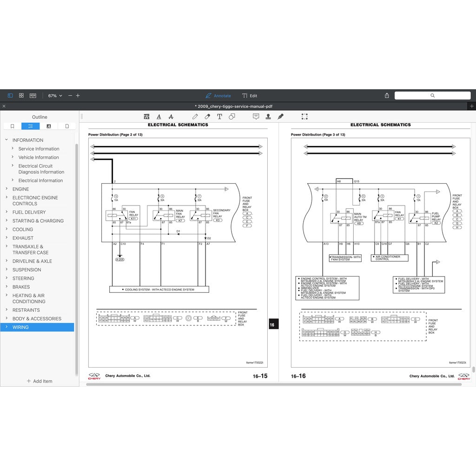476x476 pixels.
Task: Open the signature pen tool
Action: coord(280,117)
